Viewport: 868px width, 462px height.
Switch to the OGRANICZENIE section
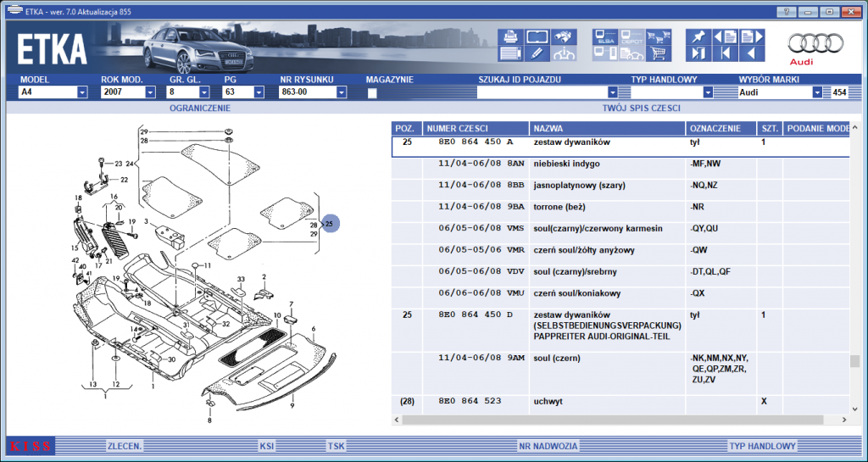pos(200,109)
